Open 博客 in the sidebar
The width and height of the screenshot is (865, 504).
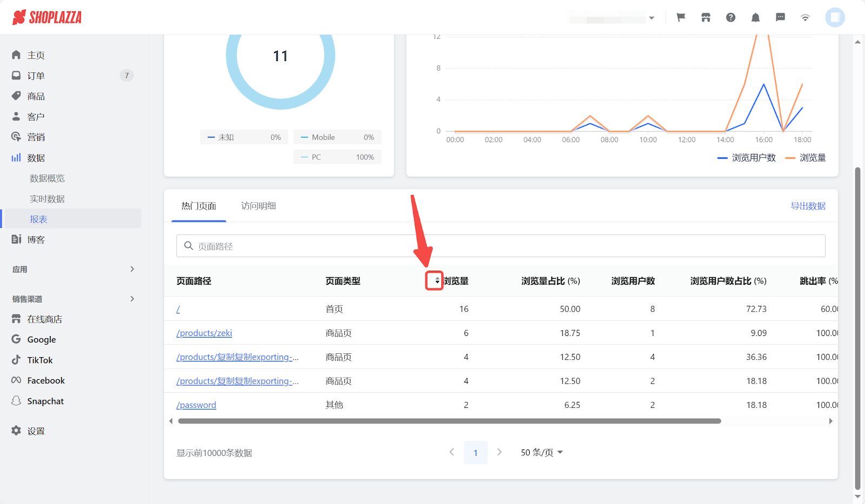[x=36, y=239]
